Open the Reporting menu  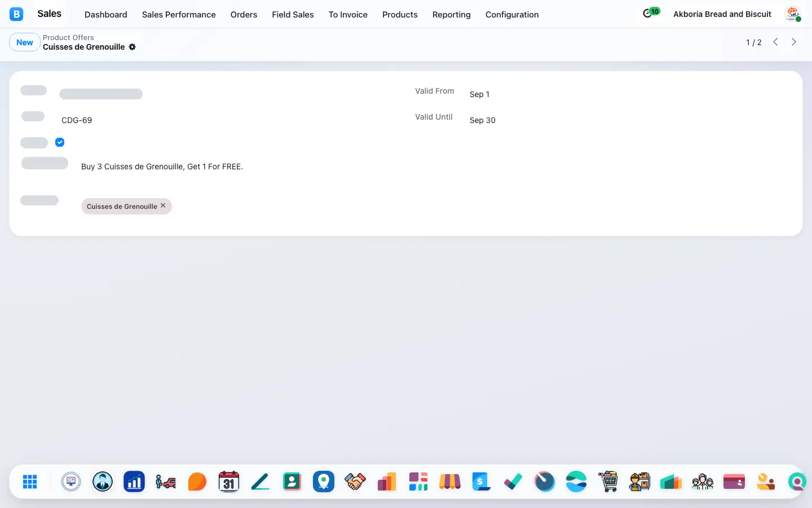[x=452, y=15]
